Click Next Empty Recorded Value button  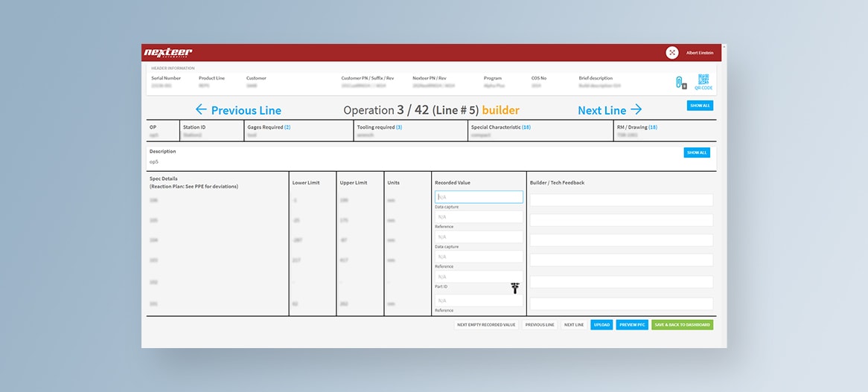(486, 325)
